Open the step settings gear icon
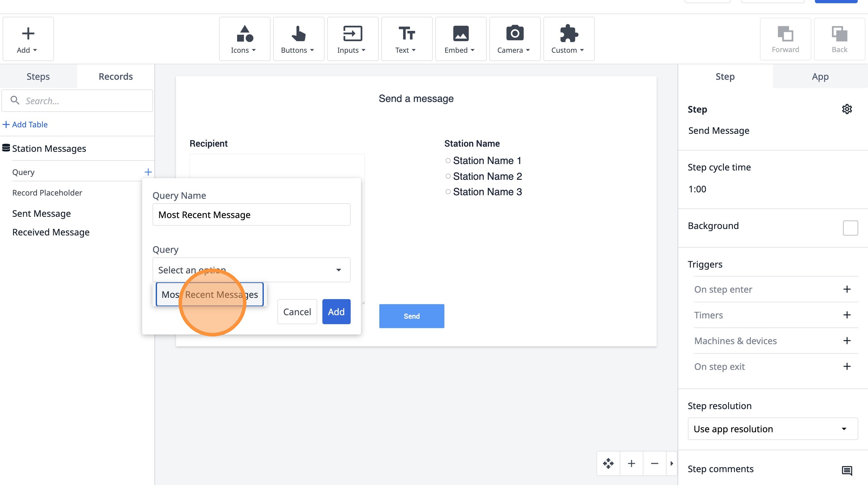The width and height of the screenshot is (868, 485). 847,109
